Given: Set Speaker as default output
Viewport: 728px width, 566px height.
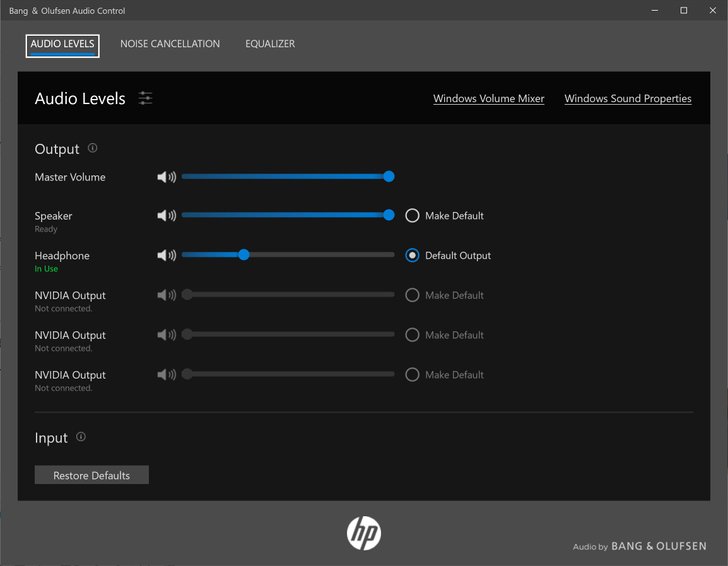Looking at the screenshot, I should coord(412,216).
